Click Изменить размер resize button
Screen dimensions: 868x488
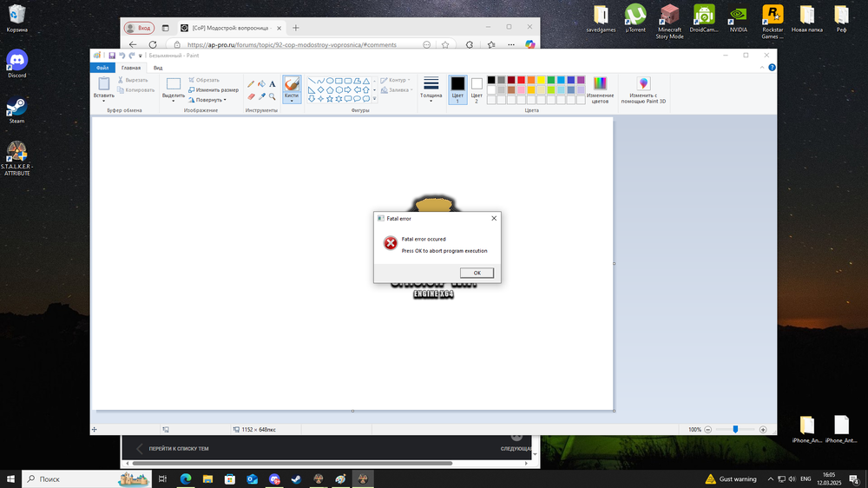tap(213, 89)
